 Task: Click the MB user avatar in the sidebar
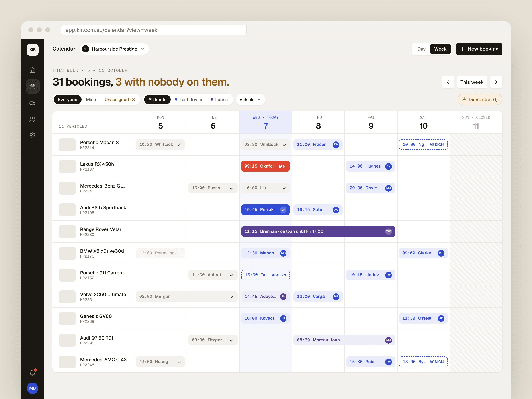pyautogui.click(x=32, y=388)
